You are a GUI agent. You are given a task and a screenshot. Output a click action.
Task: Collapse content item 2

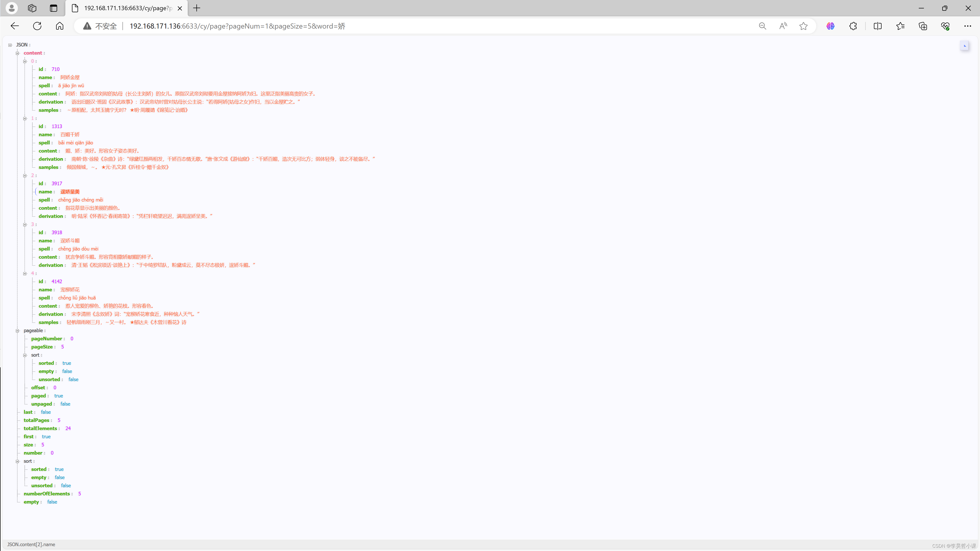(25, 176)
